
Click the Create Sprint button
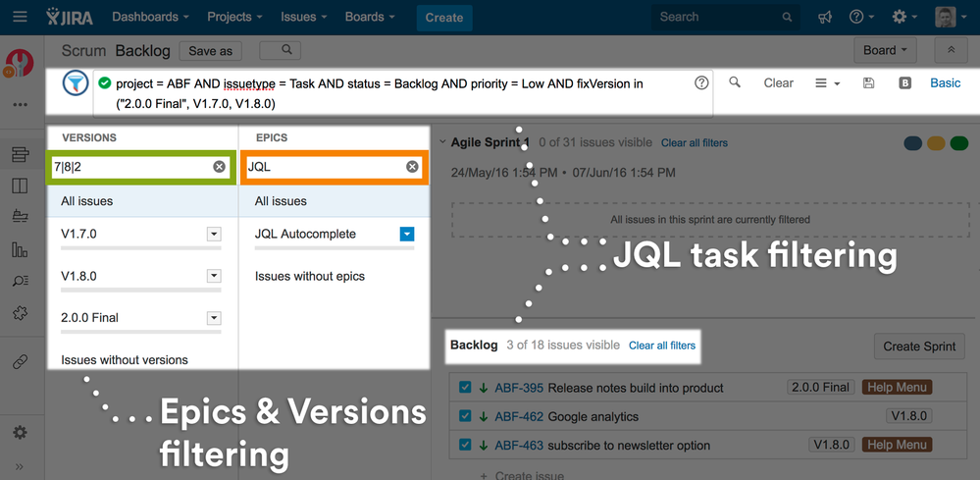point(919,347)
